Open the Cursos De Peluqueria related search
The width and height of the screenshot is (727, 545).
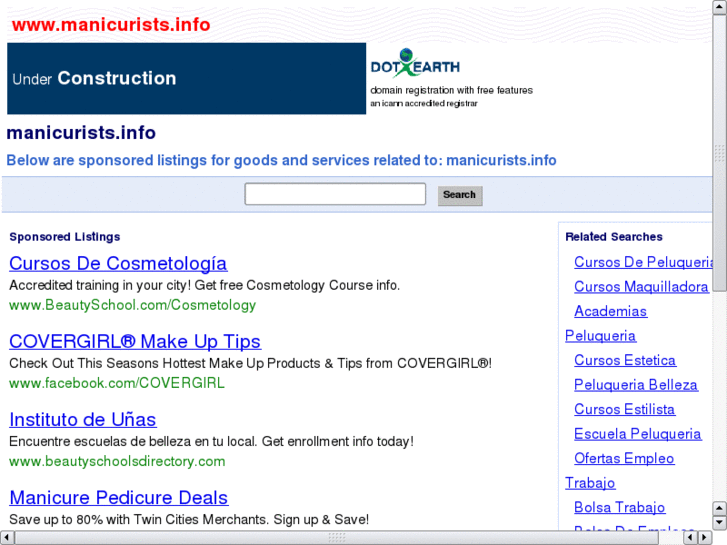[x=643, y=262]
